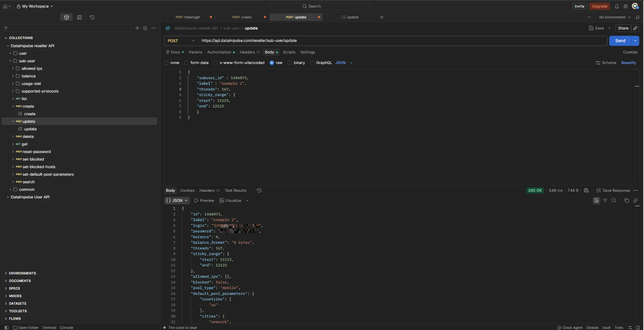
Task: Click Beautify to format the body
Action: pyautogui.click(x=629, y=63)
